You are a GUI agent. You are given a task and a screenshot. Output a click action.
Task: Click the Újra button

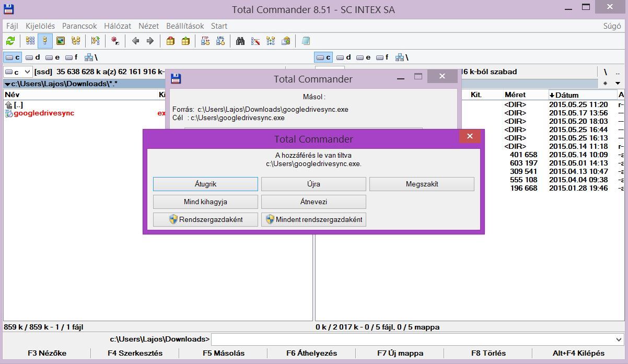pyautogui.click(x=313, y=184)
